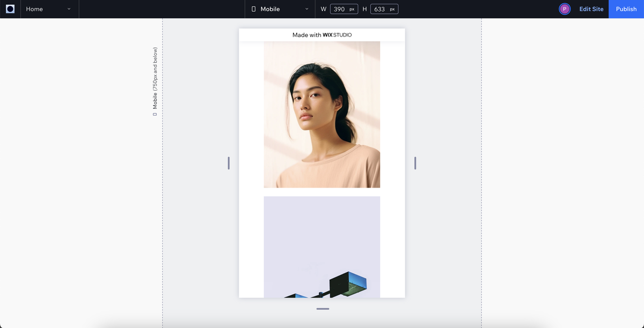Viewport: 644px width, 328px height.
Task: Click the left canvas resize handle
Action: point(228,162)
